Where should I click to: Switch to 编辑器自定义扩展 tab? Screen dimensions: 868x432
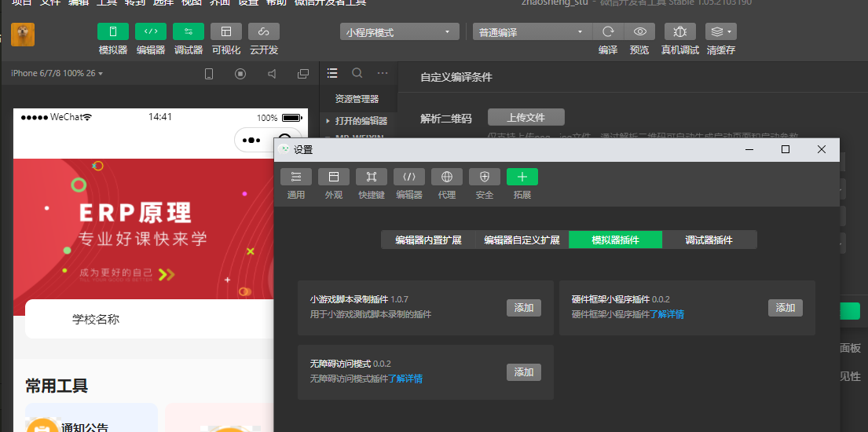(522, 240)
